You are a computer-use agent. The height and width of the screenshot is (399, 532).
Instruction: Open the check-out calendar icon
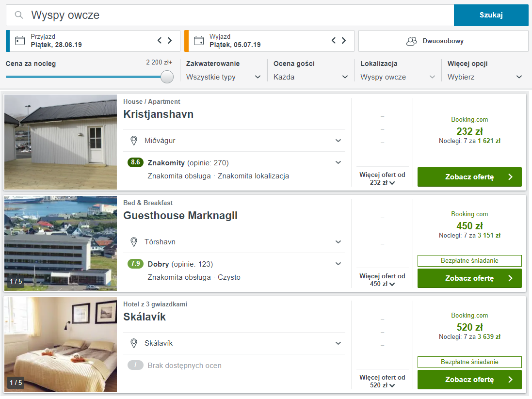(199, 41)
